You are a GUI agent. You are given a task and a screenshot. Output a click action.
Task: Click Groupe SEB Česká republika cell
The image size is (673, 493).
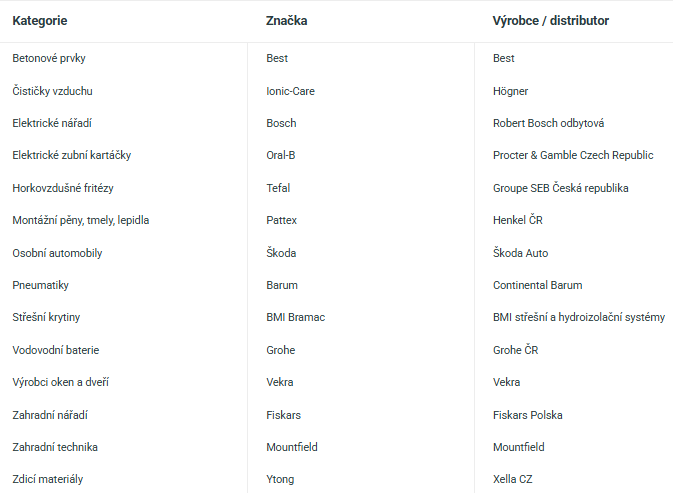[560, 188]
